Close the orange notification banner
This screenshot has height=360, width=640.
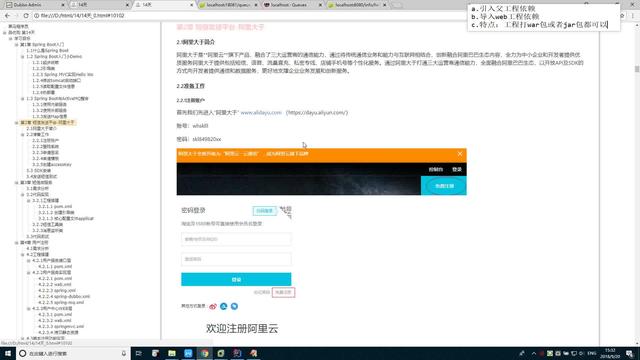pyautogui.click(x=460, y=154)
